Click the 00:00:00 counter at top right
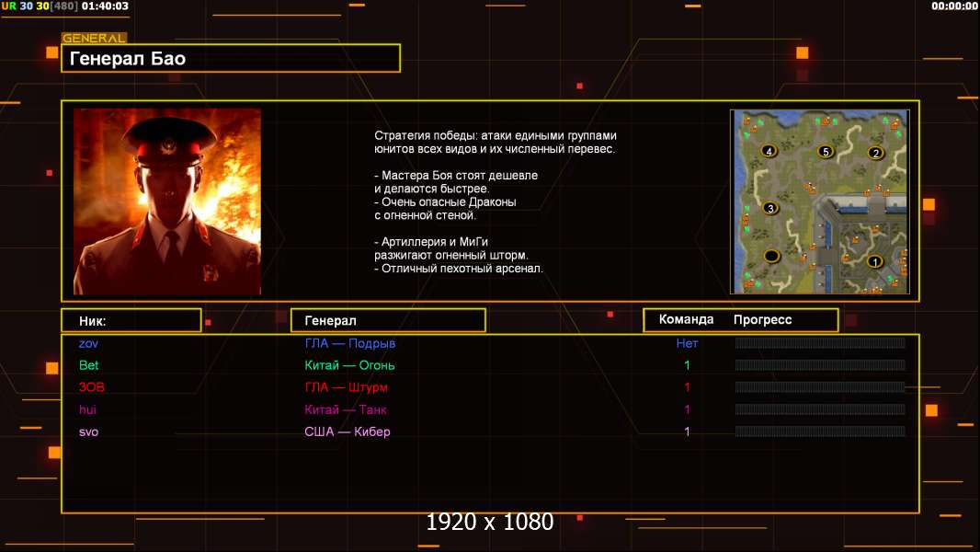Screen dimensions: 980x552 coord(953,6)
